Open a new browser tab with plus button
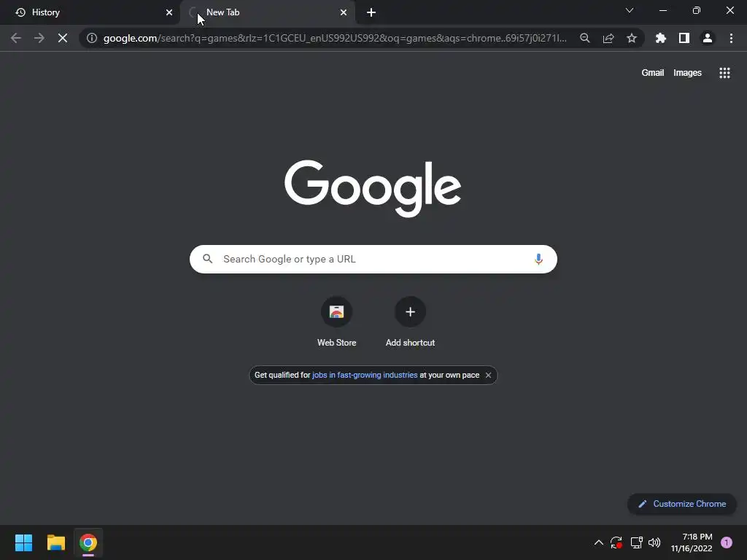 371,12
